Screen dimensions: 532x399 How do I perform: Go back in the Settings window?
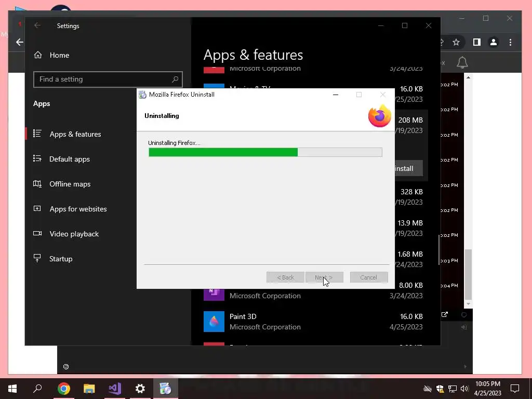tap(37, 25)
